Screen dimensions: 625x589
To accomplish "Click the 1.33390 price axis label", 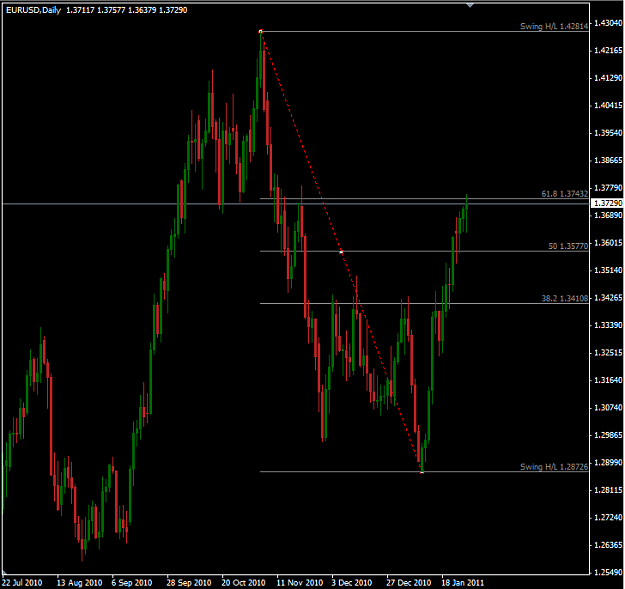I will click(x=608, y=325).
